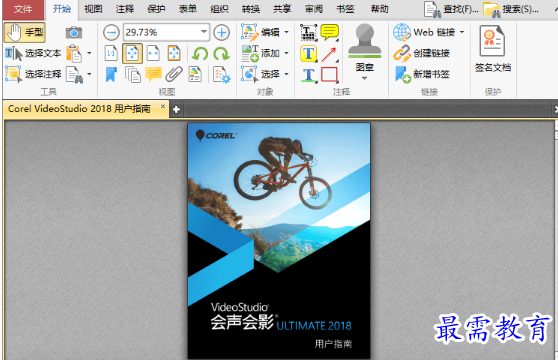Select the sticky note comment tool
Image resolution: width=558 pixels, height=360 pixels.
coord(330,32)
